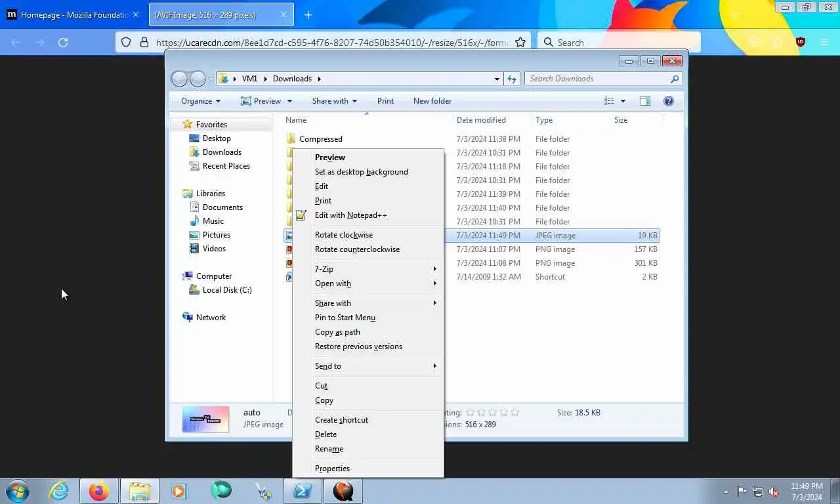This screenshot has width=840, height=504.
Task: Open the Firefox hamburger menu
Action: pos(824,42)
